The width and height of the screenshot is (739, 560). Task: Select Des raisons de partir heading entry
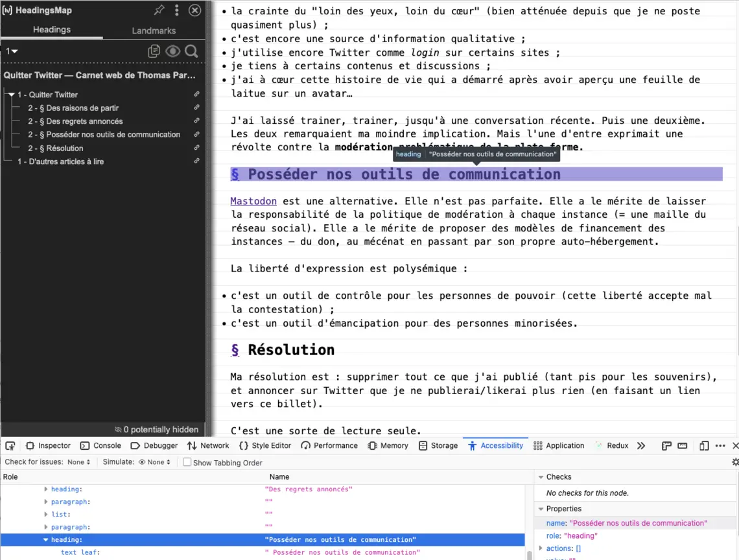(73, 108)
